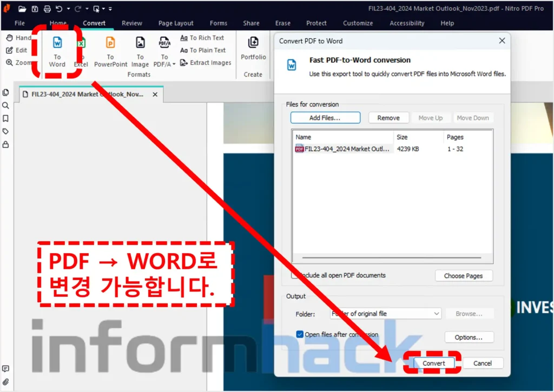This screenshot has width=554, height=392.
Task: Open the Pages panel in left sidebar
Action: 6,93
